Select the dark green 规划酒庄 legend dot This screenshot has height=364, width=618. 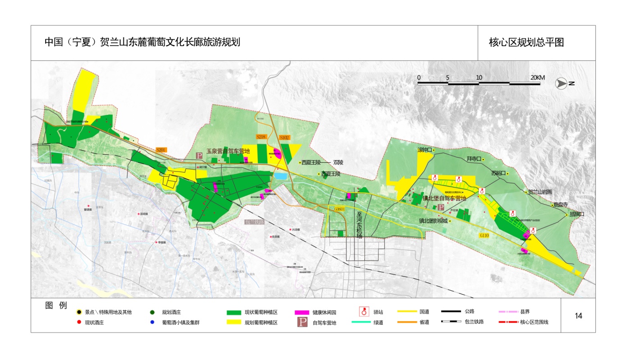[152, 312]
